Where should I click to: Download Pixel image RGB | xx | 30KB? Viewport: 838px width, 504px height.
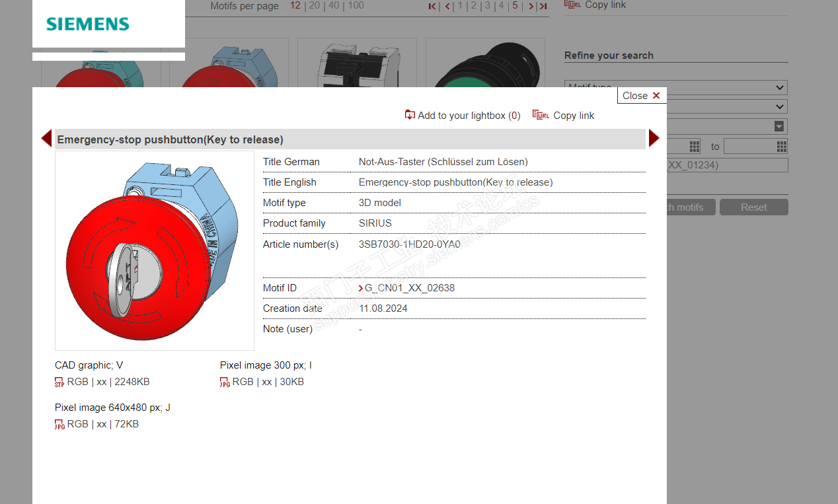point(268,382)
